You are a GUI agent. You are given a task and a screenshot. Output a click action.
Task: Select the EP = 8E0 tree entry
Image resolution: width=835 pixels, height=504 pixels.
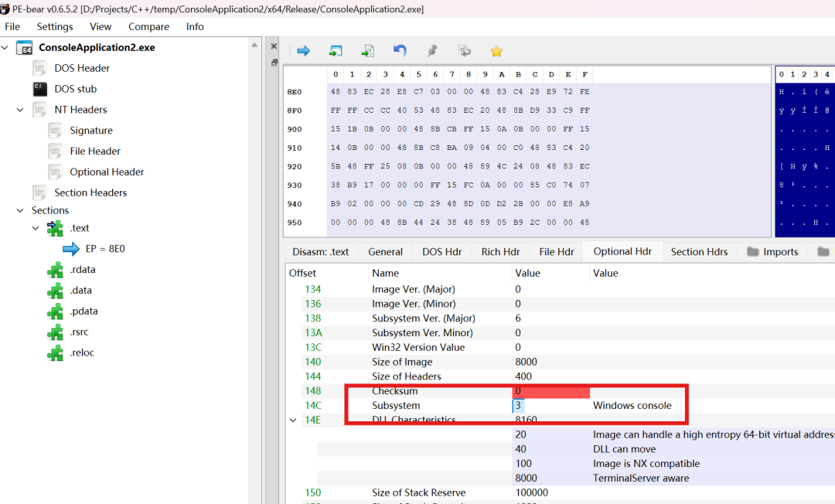[x=105, y=249]
